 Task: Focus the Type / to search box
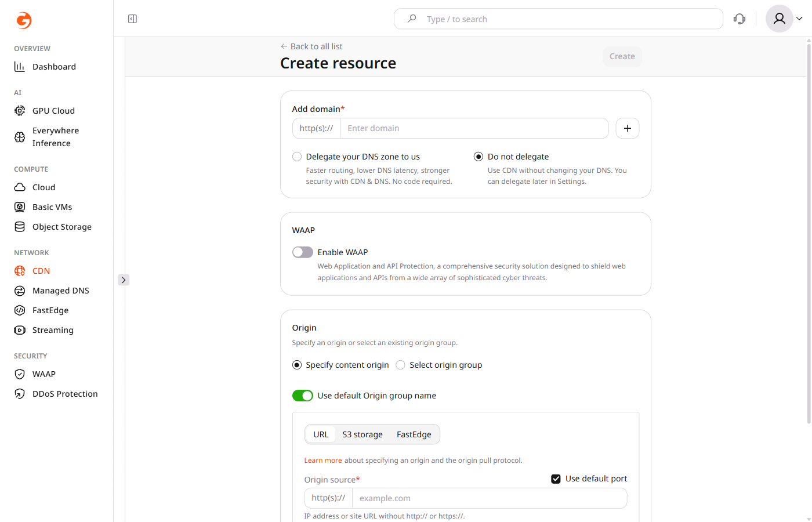(559, 19)
